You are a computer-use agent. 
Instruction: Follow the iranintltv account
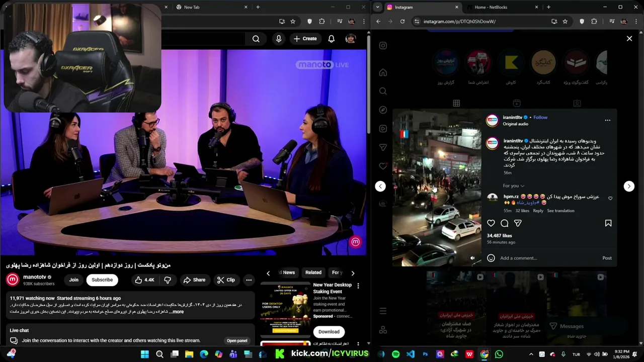coord(540,117)
